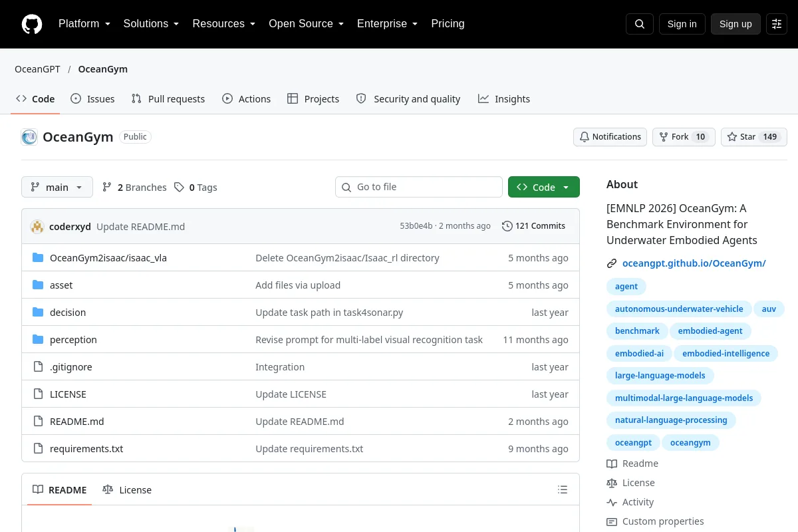Image resolution: width=798 pixels, height=532 pixels.
Task: Open the Pricing link
Action: click(448, 24)
